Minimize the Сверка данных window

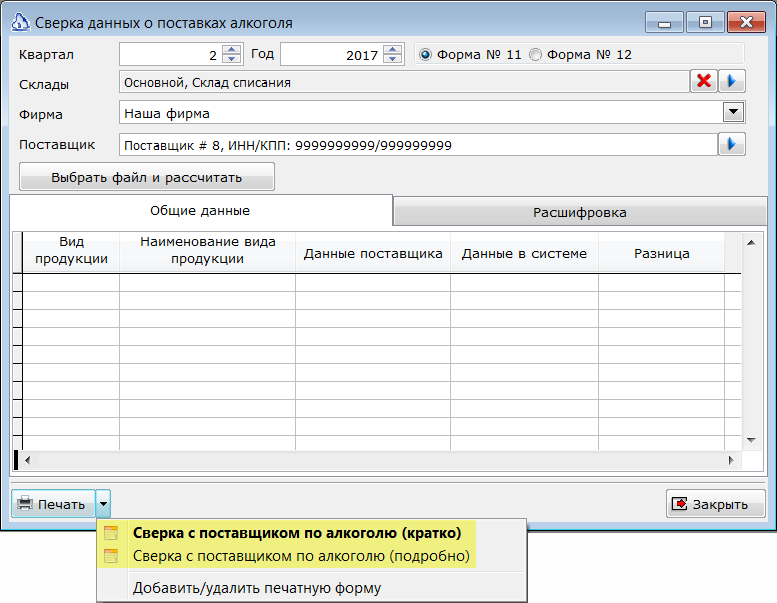point(664,23)
